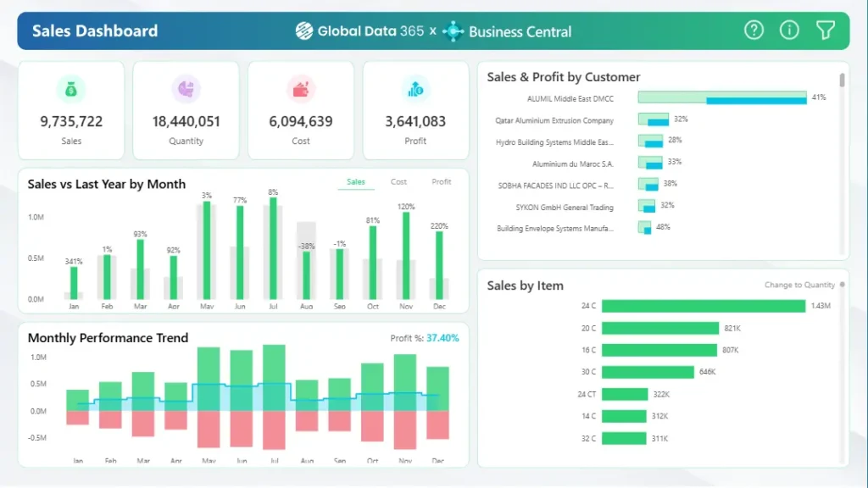Select SOBHA FACADES IND LLC row
868x488 pixels.
tap(555, 186)
